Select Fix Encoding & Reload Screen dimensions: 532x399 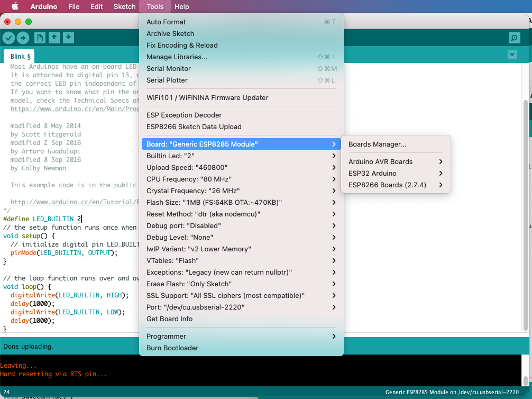(x=241, y=45)
